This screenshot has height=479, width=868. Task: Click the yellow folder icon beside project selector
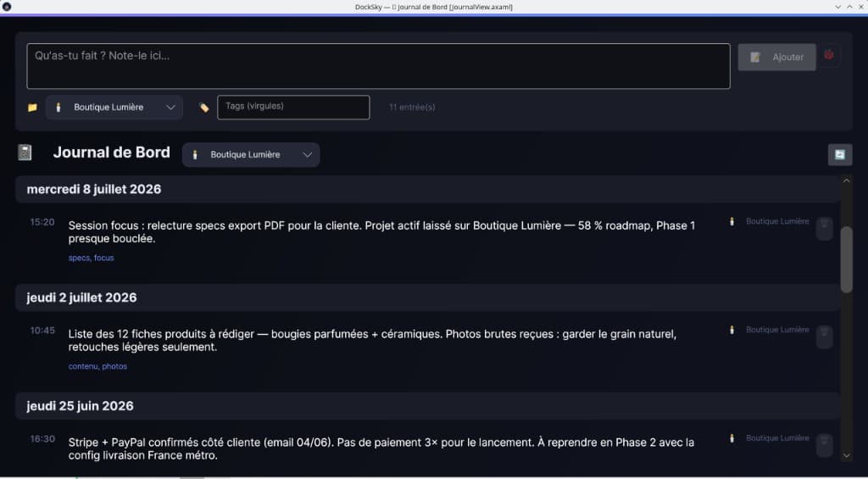33,108
